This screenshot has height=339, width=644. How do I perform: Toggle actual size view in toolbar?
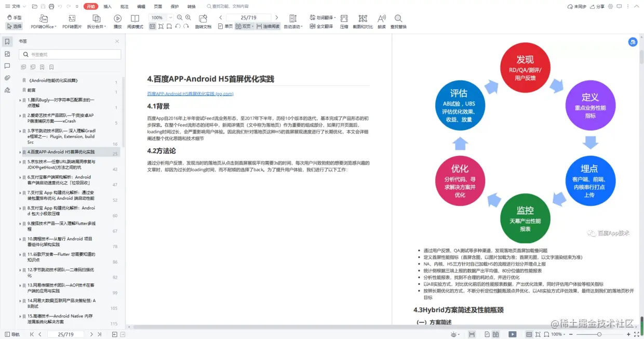153,26
